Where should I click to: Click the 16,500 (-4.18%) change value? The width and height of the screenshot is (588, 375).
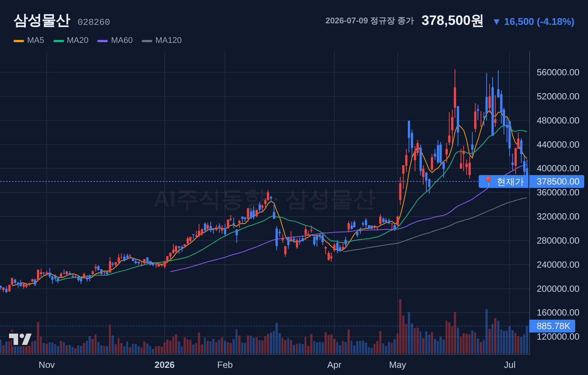[x=539, y=22]
